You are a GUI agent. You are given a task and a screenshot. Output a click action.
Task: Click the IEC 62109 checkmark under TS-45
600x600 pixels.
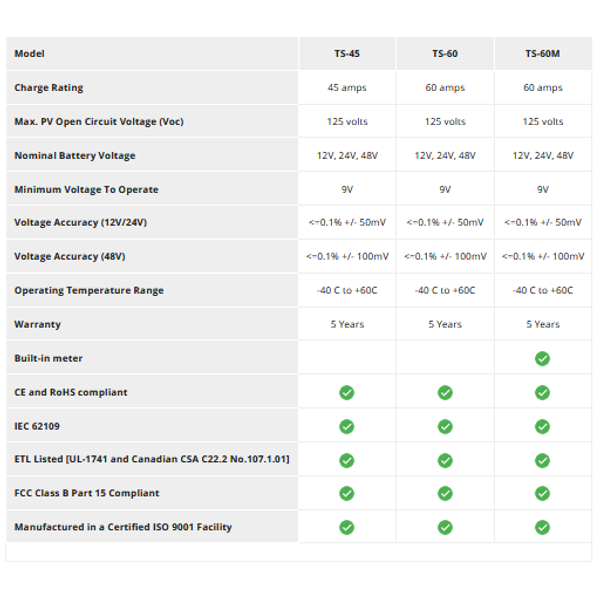click(x=347, y=426)
